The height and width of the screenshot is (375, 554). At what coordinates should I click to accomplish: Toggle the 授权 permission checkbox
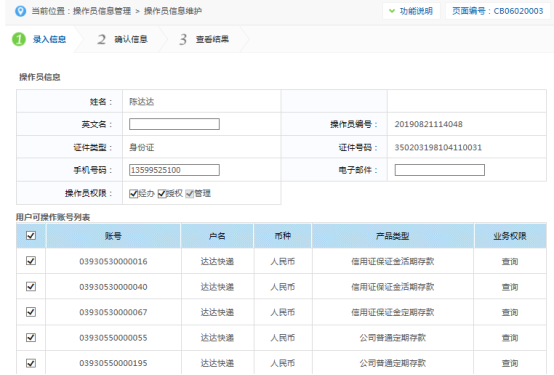pos(162,194)
